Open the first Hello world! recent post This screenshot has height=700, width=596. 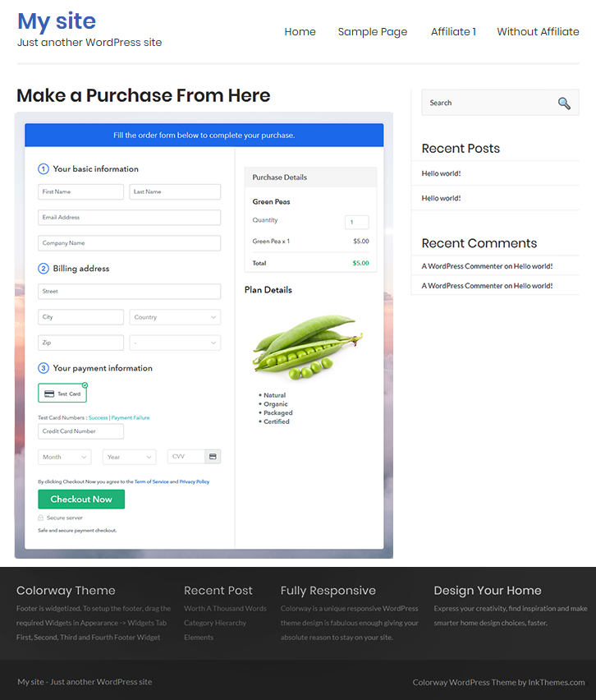click(441, 173)
